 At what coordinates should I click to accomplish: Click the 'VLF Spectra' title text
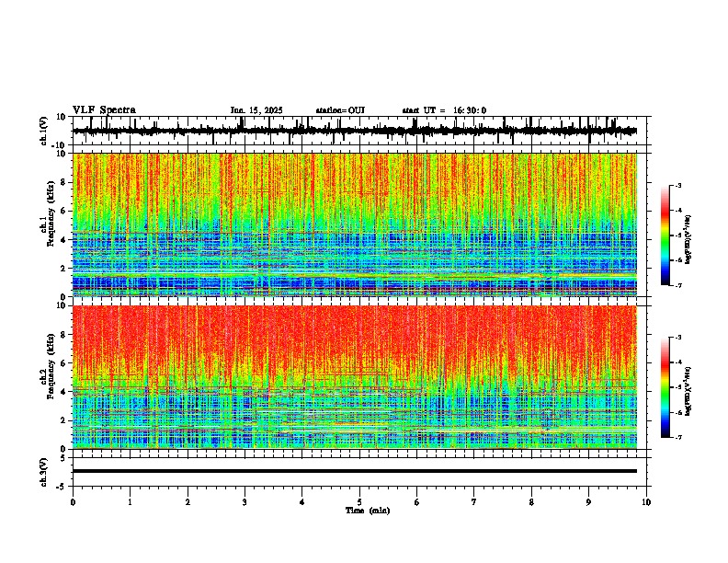click(104, 110)
